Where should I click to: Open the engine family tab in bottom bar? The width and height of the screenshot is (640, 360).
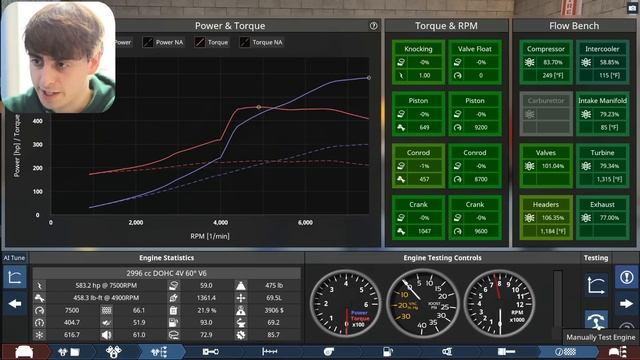coord(69,351)
